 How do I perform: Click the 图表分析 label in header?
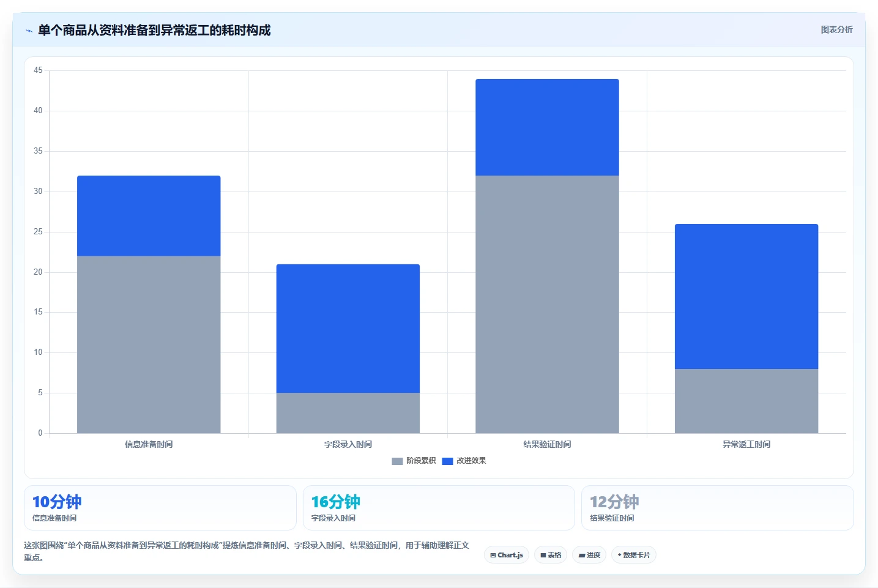point(836,29)
